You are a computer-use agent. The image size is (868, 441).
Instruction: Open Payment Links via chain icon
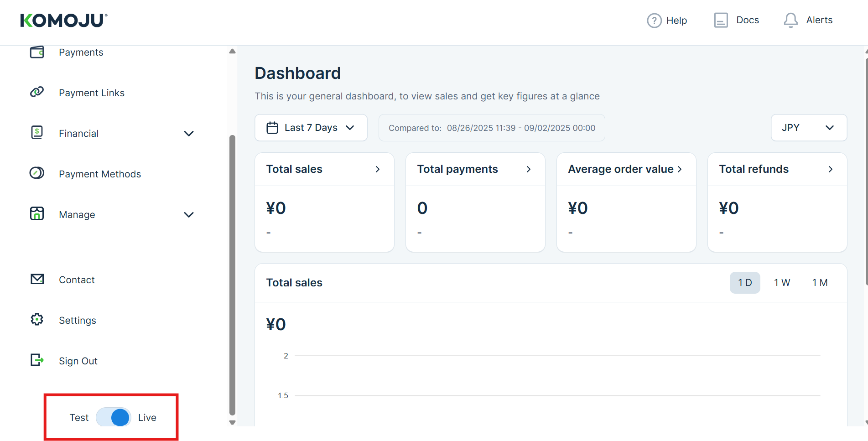click(37, 92)
